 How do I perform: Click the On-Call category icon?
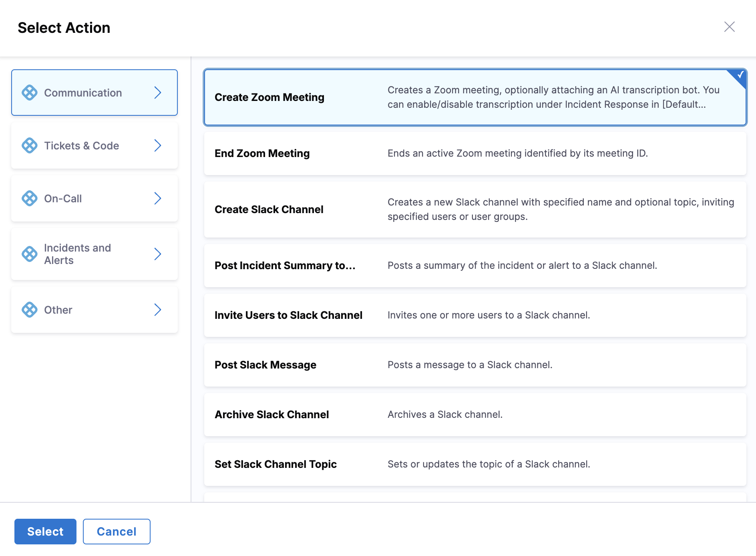click(30, 198)
